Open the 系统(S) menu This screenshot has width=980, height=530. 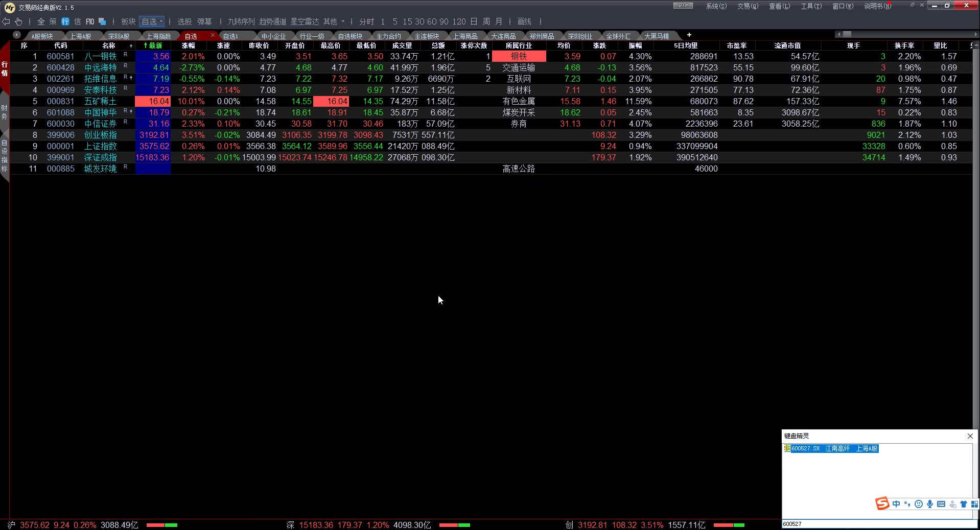pos(716,6)
